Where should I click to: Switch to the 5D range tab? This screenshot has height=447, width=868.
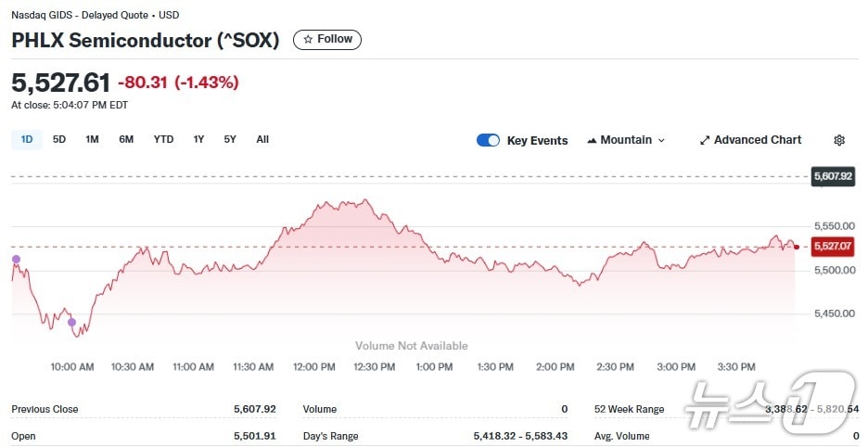[59, 139]
